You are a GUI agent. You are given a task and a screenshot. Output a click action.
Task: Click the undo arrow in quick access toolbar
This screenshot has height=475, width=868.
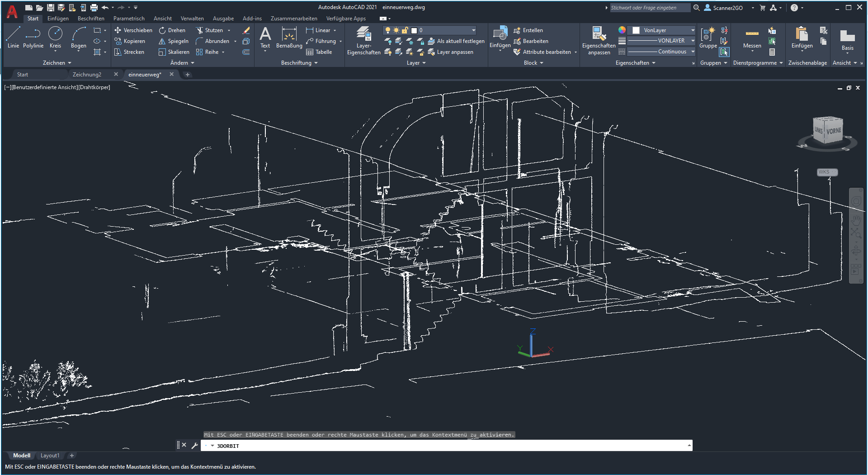(x=105, y=8)
